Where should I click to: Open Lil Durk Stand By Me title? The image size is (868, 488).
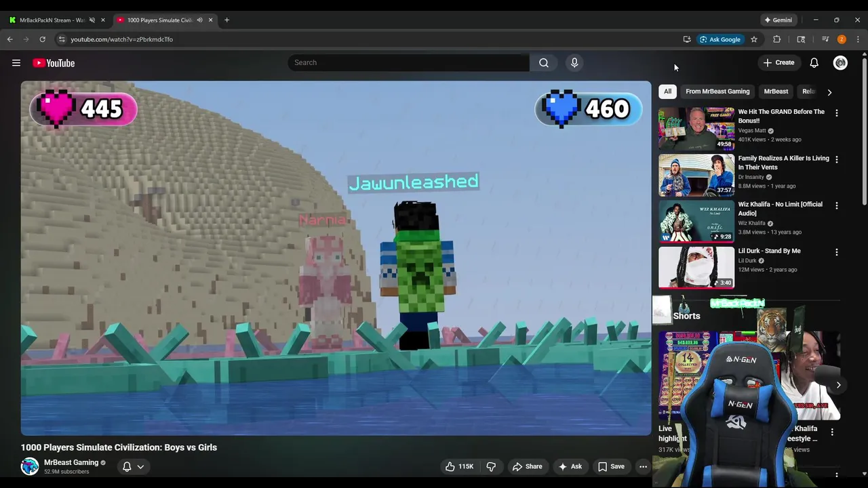coord(769,251)
